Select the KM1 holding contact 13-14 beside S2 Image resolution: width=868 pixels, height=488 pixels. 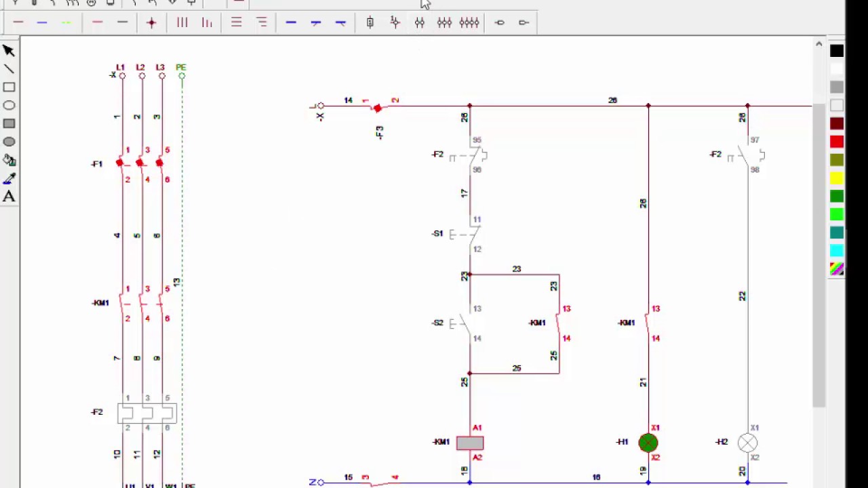click(x=559, y=323)
